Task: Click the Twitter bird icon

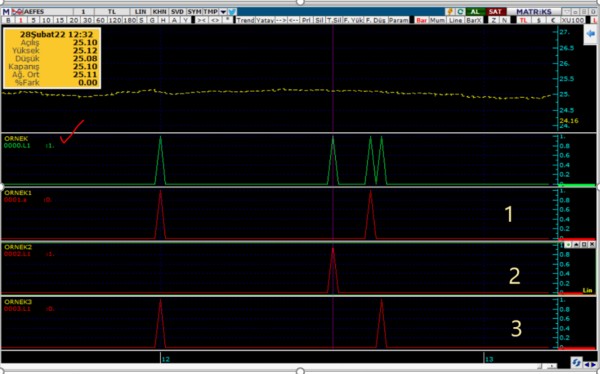Action: (232, 12)
